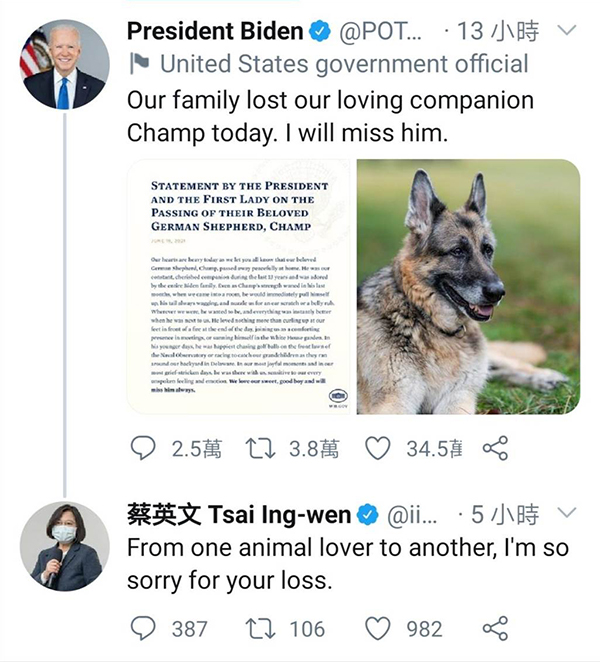The width and height of the screenshot is (600, 662).
Task: Share Tsai Ing-wen's tweet
Action: point(495,628)
